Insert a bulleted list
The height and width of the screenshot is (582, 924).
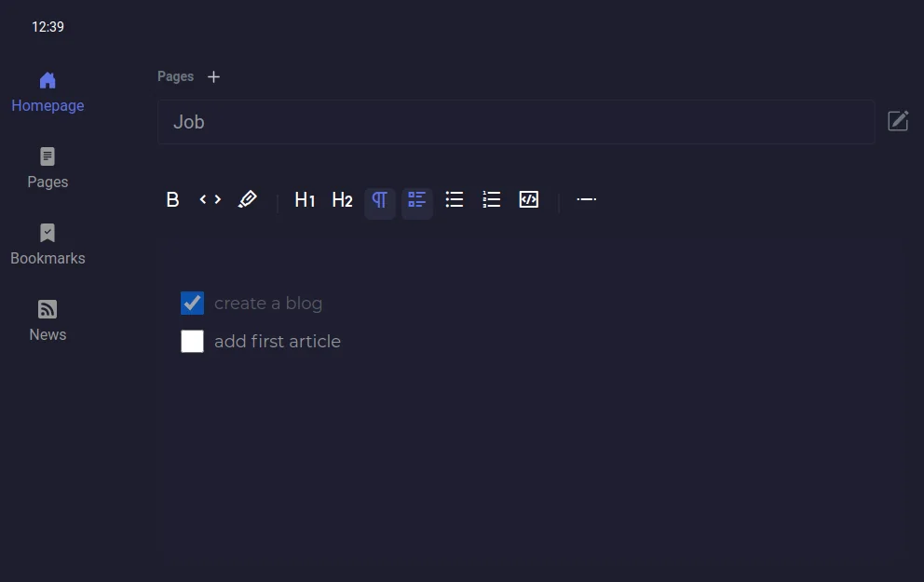[x=455, y=199]
